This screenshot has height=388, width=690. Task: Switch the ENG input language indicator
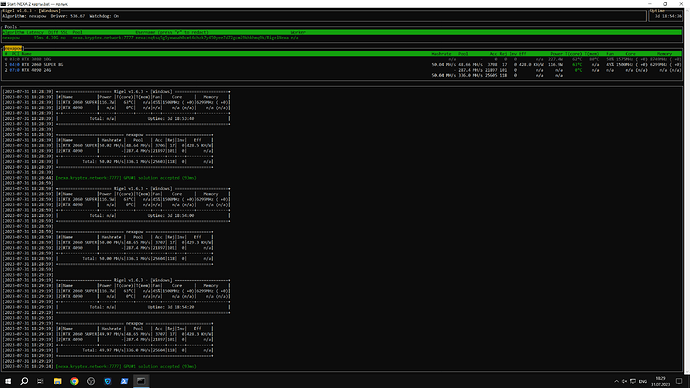point(643,381)
